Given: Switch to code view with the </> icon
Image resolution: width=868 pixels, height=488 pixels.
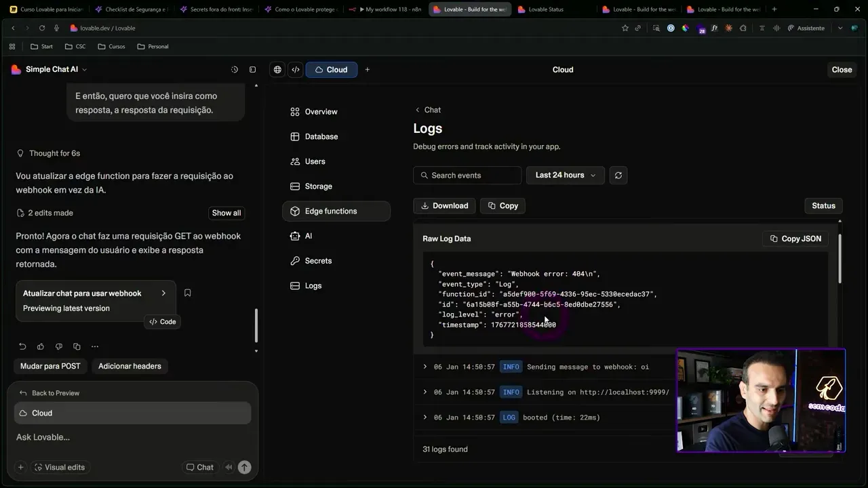Looking at the screenshot, I should pos(296,69).
